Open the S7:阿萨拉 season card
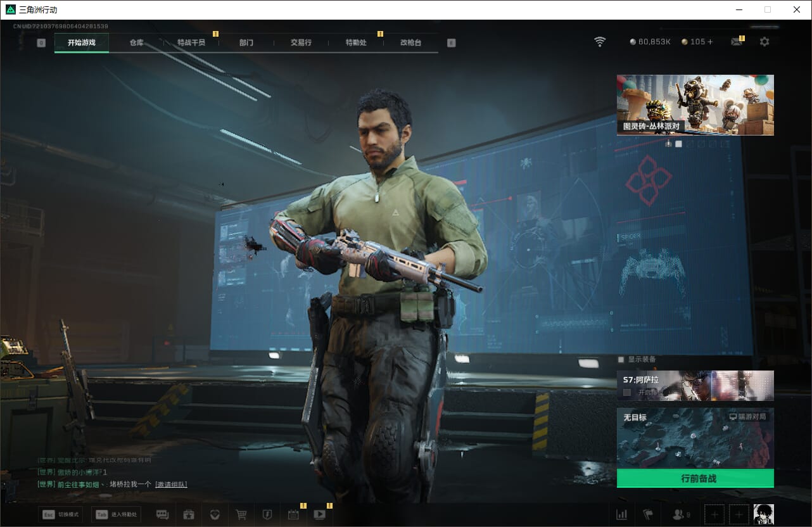The image size is (812, 527). 695,386
